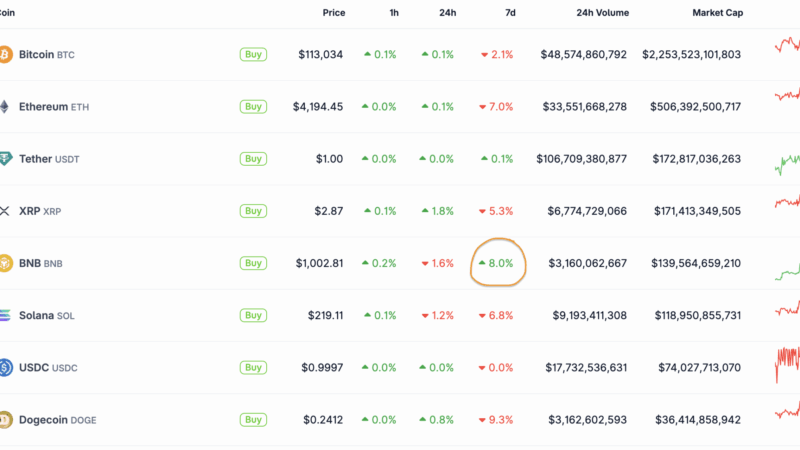Click Solana's 24h volume $9,193,411,308
800x450 pixels.
(x=589, y=315)
